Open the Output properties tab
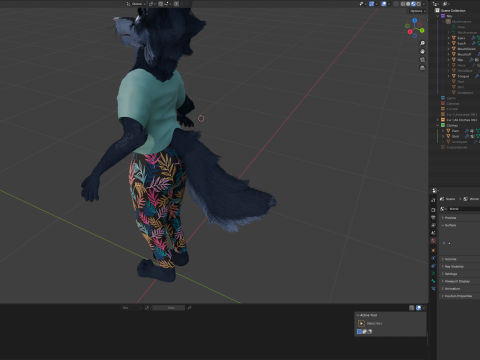480x360 pixels. (433, 217)
